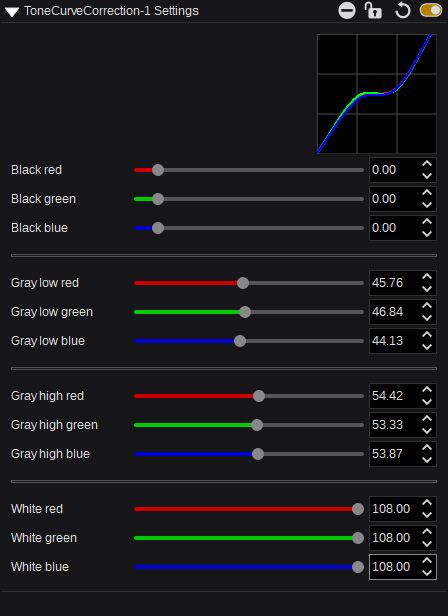The image size is (448, 616).
Task: Decrease Gray high red with down arrow
Action: [x=427, y=402]
